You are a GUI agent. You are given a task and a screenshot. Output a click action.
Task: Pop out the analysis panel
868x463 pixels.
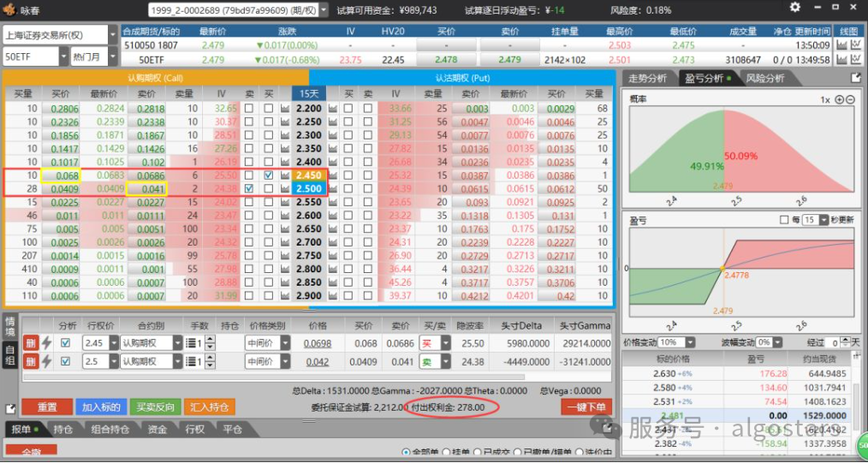click(x=855, y=78)
